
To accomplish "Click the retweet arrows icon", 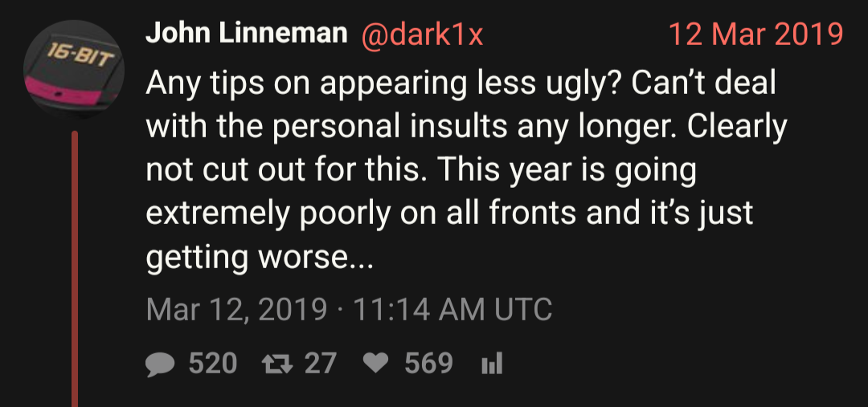I will [277, 364].
